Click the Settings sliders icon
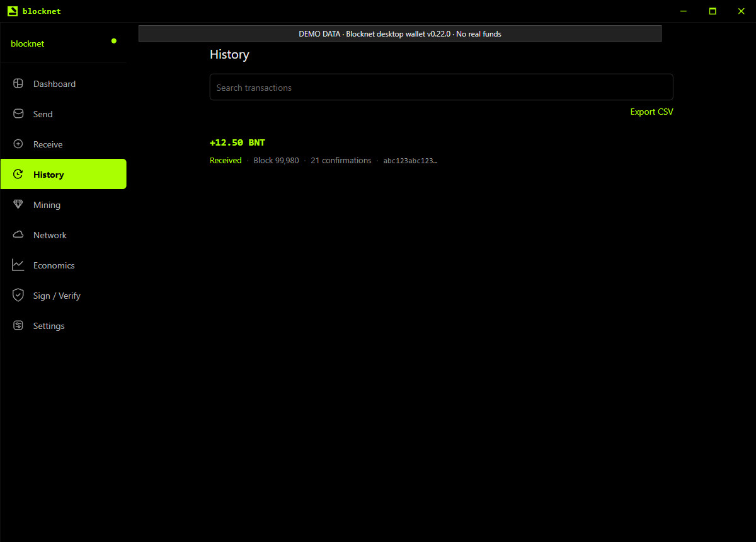 tap(18, 326)
